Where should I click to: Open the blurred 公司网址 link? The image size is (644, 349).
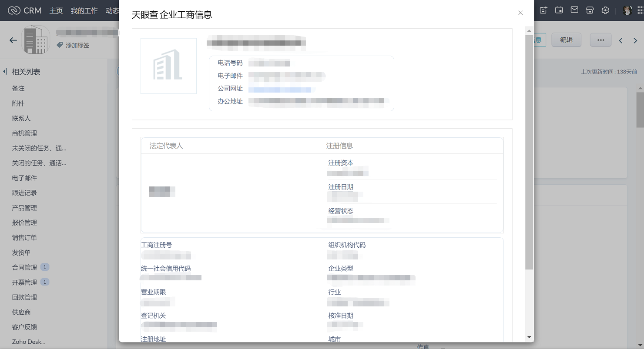(280, 90)
